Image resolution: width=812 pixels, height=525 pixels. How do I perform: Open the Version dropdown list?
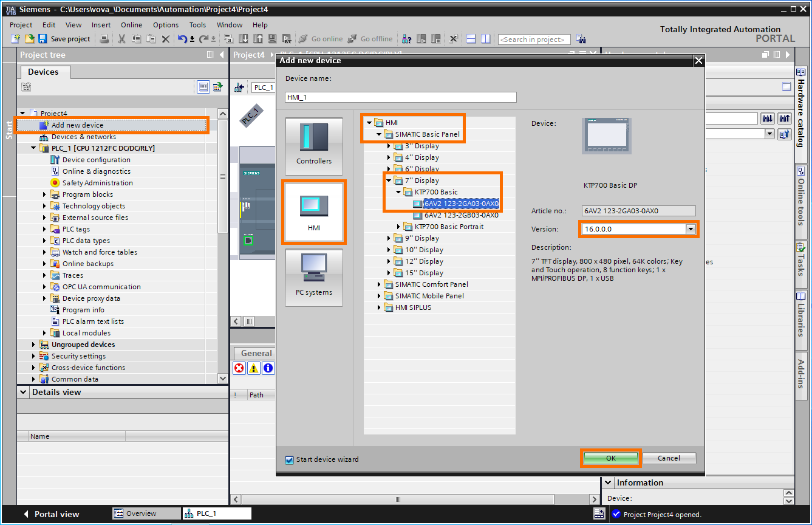691,229
